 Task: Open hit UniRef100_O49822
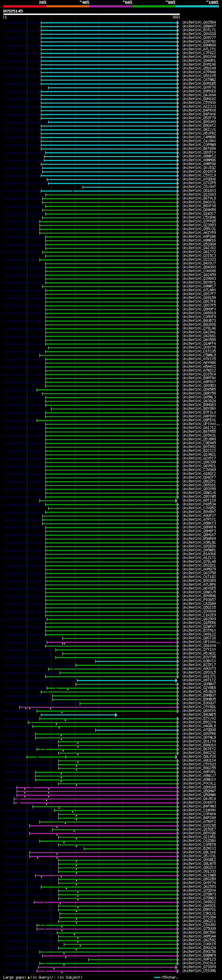tap(199, 902)
